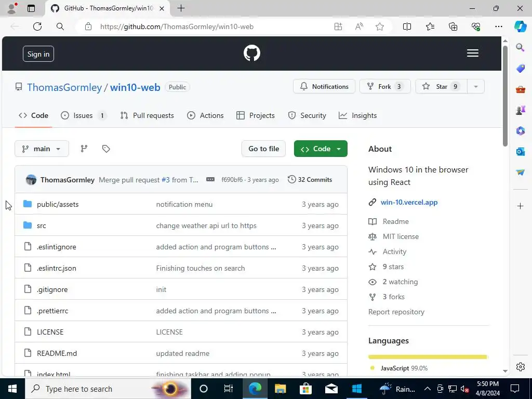
Task: Open Outlook in Edge sidebar
Action: [520, 151]
